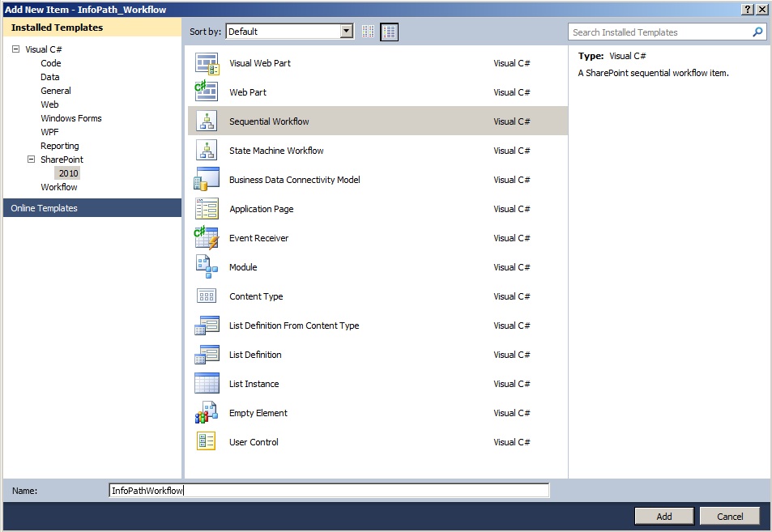Click the Cancel button
This screenshot has width=772, height=532.
point(730,517)
